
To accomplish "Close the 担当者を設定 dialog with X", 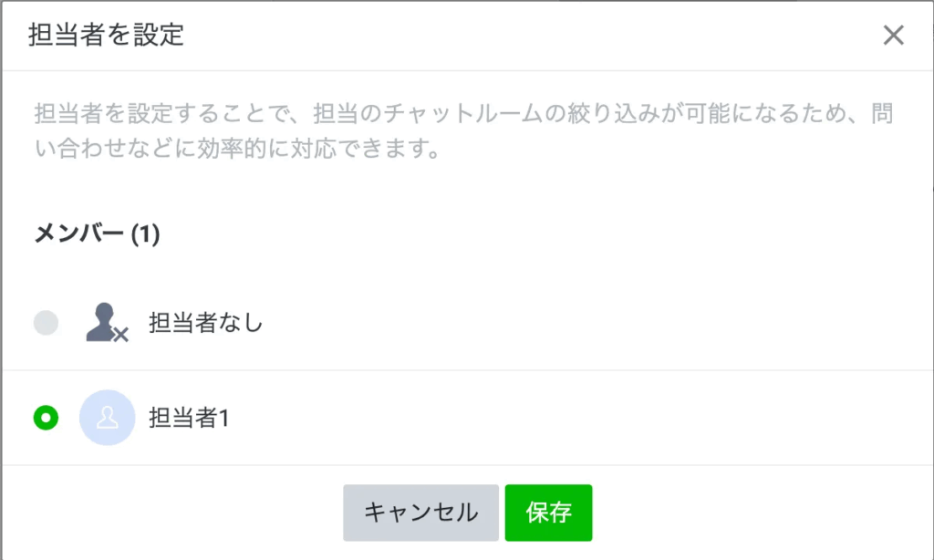I will point(893,36).
